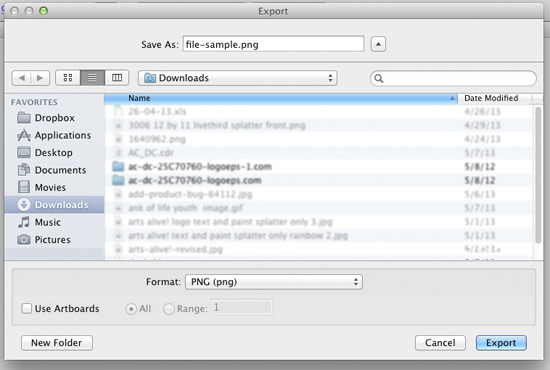Click the 4/26/13 date cell
550x370 pixels.
pos(482,112)
